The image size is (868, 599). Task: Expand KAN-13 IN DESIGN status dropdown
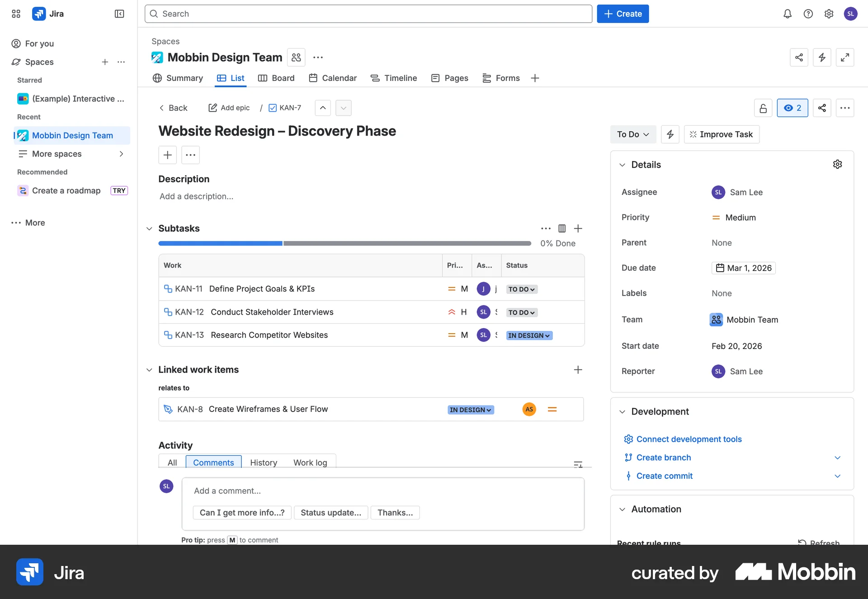click(x=529, y=335)
